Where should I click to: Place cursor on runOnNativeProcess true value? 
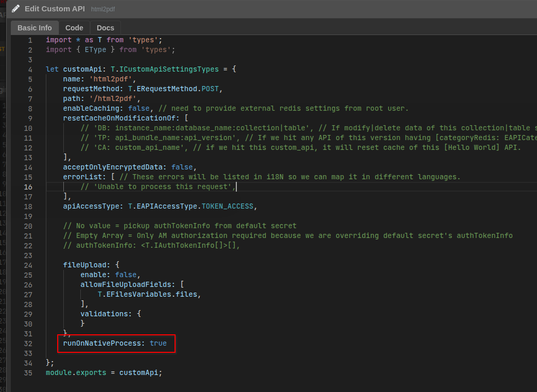(158, 343)
